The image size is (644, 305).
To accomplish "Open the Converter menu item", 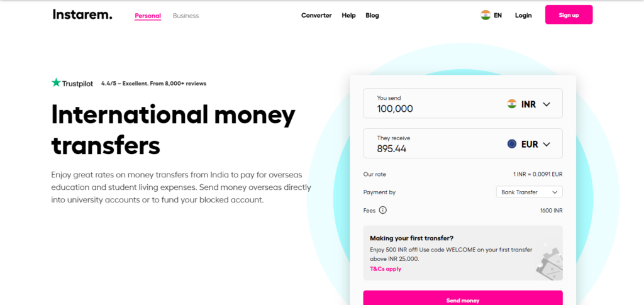I will (x=316, y=15).
